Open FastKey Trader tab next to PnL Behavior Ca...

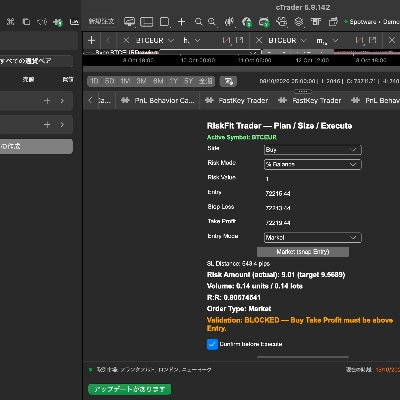click(x=236, y=100)
